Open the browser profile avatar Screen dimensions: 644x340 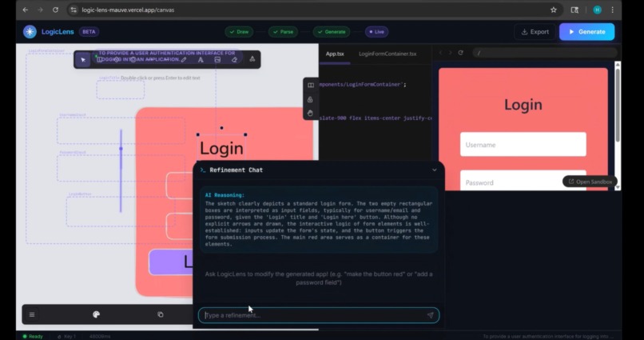click(597, 10)
